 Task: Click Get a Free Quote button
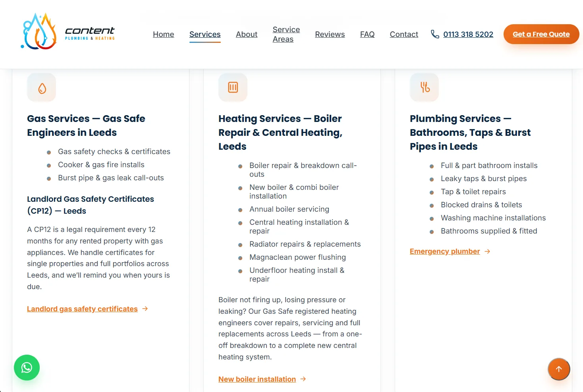point(541,34)
